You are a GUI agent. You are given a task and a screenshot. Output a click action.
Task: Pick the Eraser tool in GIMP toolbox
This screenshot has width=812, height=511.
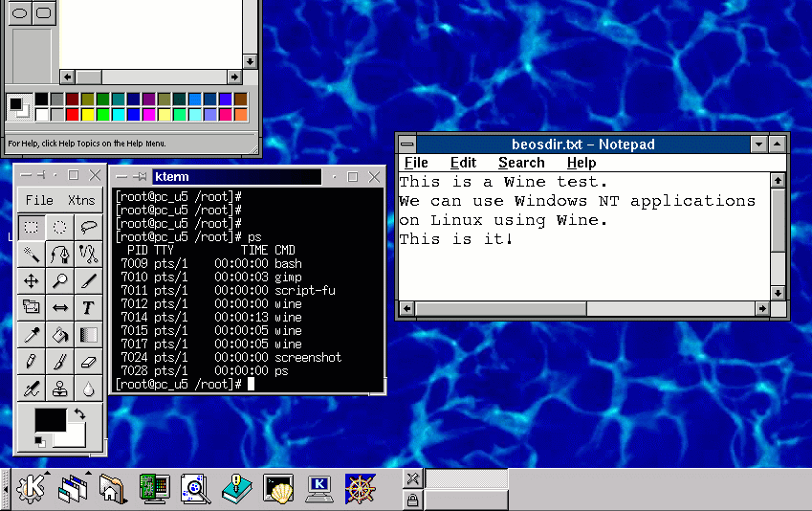[x=89, y=362]
